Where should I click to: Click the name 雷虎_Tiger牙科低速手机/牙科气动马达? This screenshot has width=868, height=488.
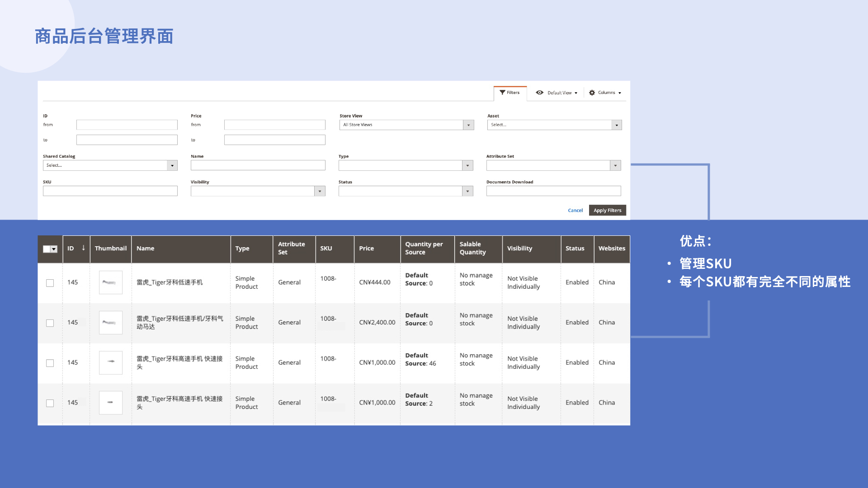point(180,323)
